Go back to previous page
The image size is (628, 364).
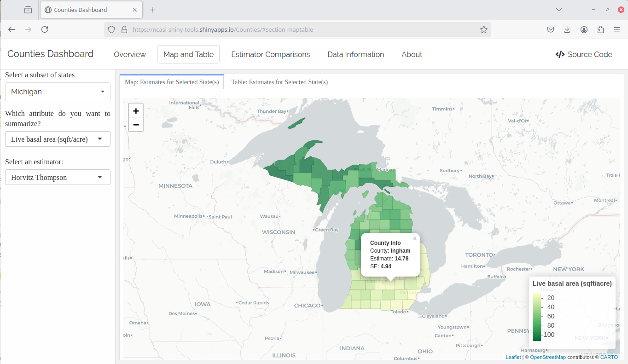coord(12,29)
